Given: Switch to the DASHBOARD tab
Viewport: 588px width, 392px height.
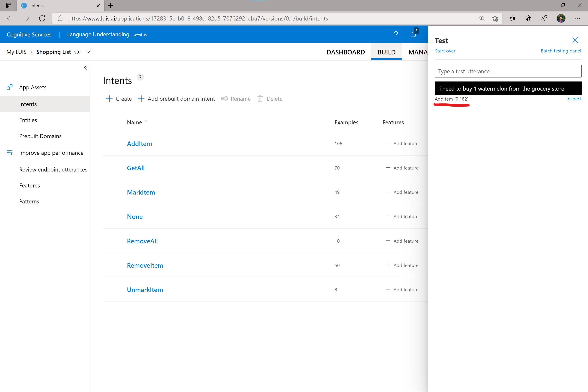Looking at the screenshot, I should (346, 52).
